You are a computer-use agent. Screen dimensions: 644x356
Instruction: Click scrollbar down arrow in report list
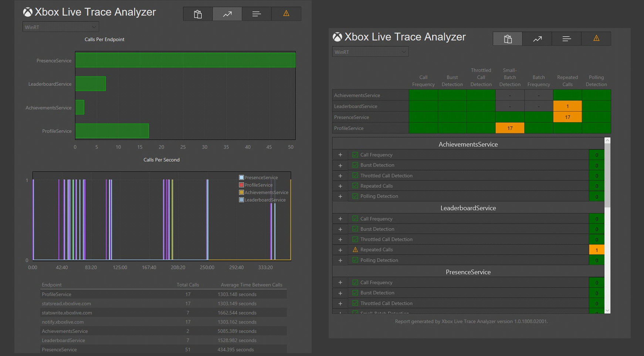point(607,311)
